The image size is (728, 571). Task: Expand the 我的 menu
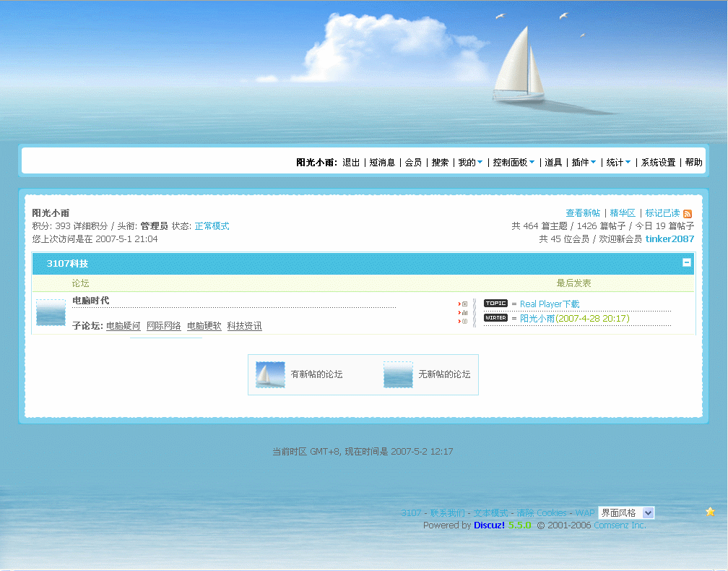coord(470,162)
